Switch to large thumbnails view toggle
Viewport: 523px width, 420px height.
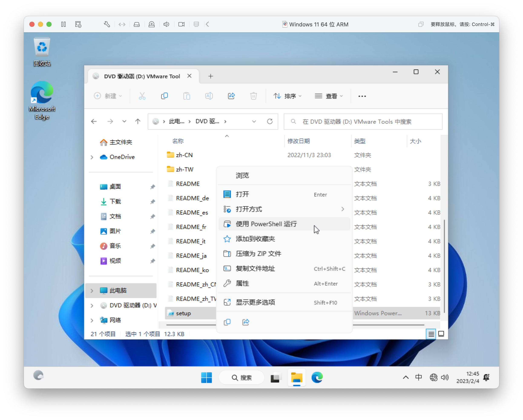(441, 334)
